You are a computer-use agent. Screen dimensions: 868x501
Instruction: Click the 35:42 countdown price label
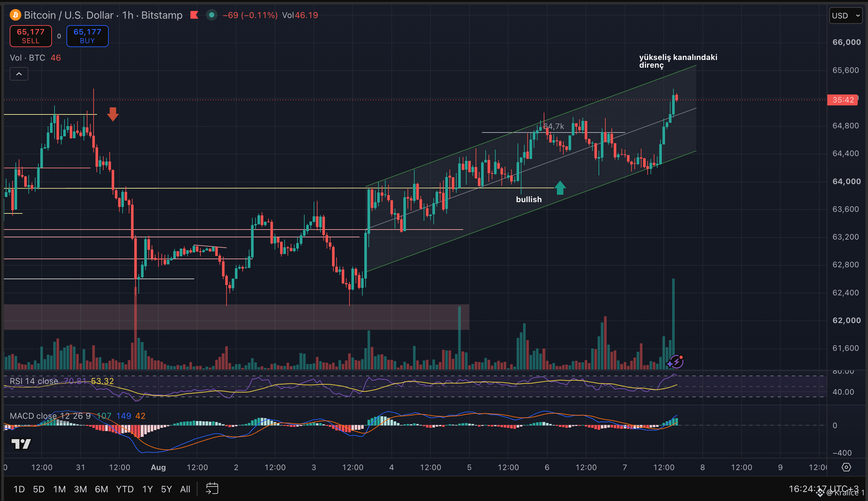pyautogui.click(x=843, y=100)
